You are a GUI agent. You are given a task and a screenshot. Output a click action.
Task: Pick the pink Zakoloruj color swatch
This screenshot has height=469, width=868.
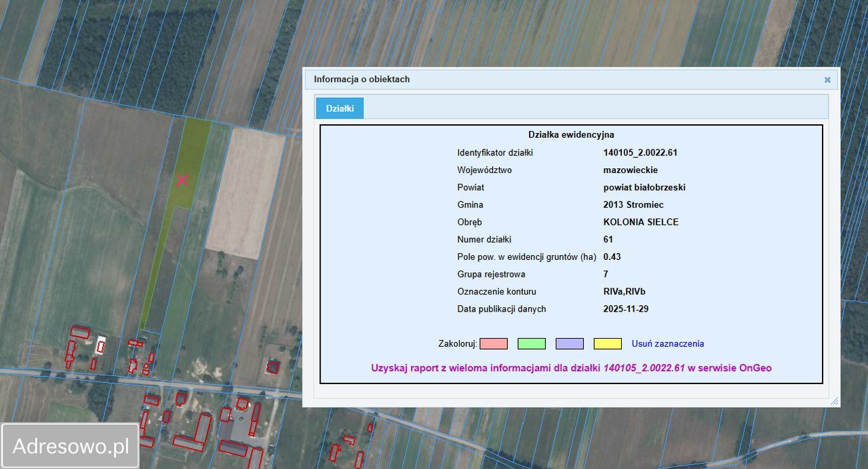493,344
